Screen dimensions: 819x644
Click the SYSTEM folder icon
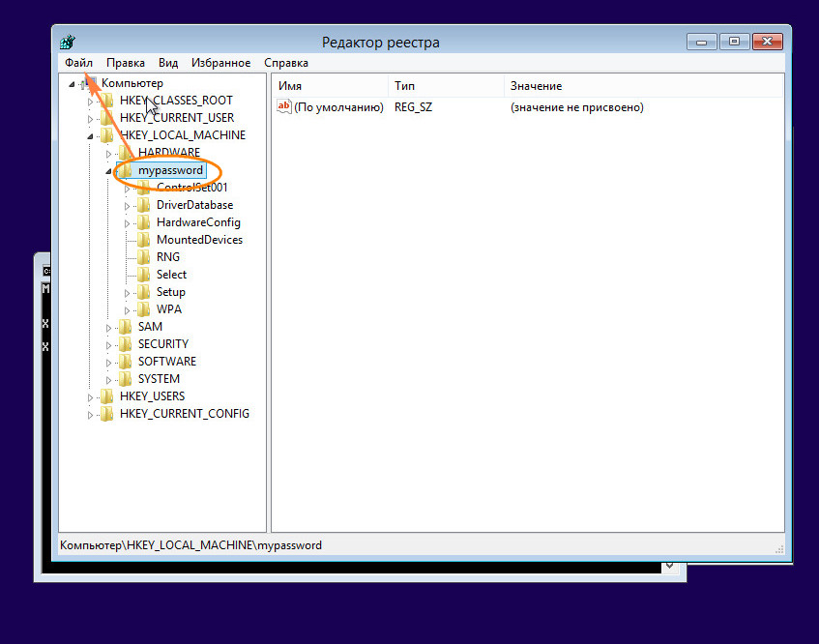click(126, 379)
